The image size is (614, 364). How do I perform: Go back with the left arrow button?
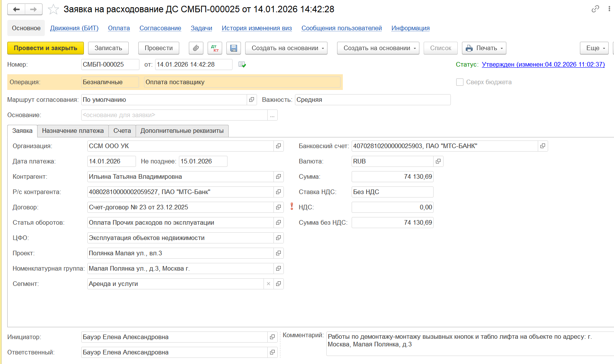pos(16,9)
